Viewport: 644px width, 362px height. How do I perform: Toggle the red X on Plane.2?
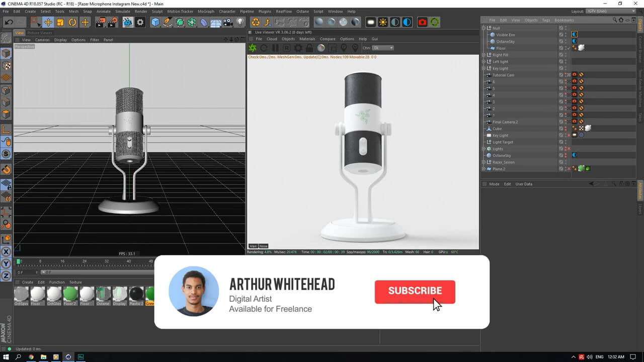pyautogui.click(x=569, y=169)
